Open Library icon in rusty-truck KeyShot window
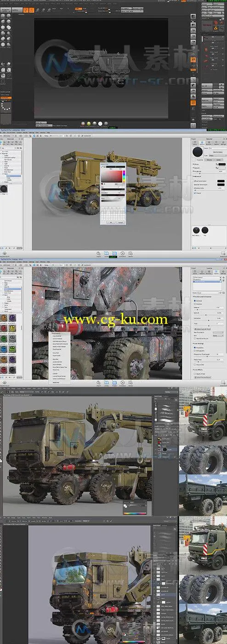The width and height of the screenshot is (227, 644). (106, 383)
